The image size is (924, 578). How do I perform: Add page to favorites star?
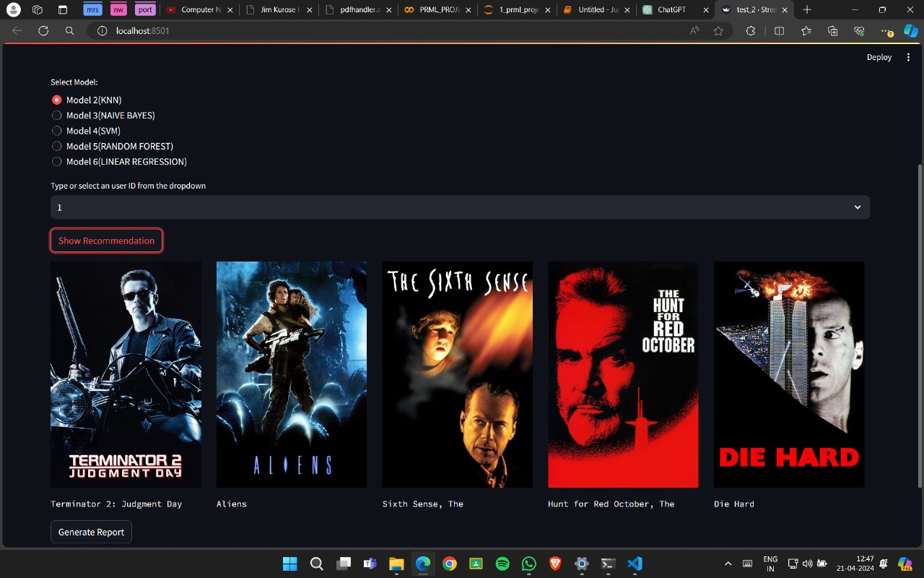(x=718, y=31)
